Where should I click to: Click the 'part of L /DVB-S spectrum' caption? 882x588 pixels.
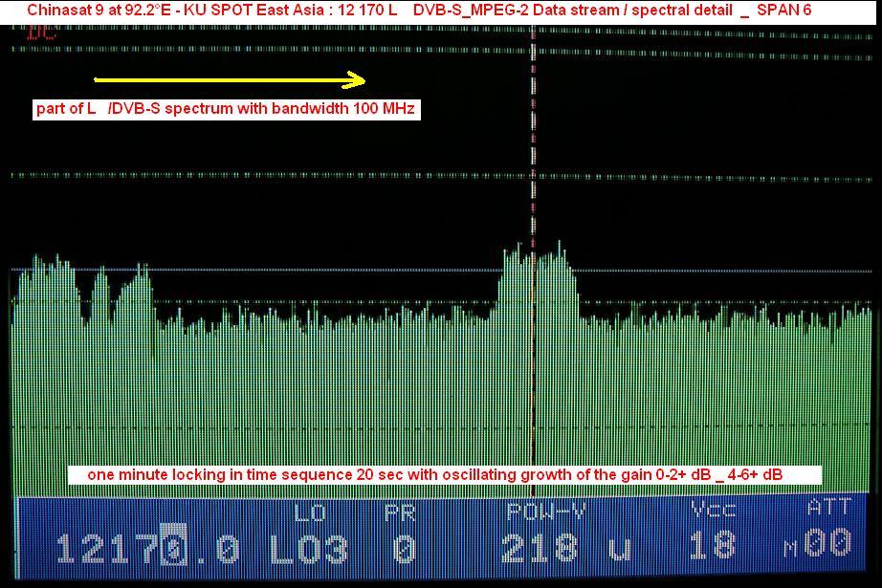coord(226,109)
